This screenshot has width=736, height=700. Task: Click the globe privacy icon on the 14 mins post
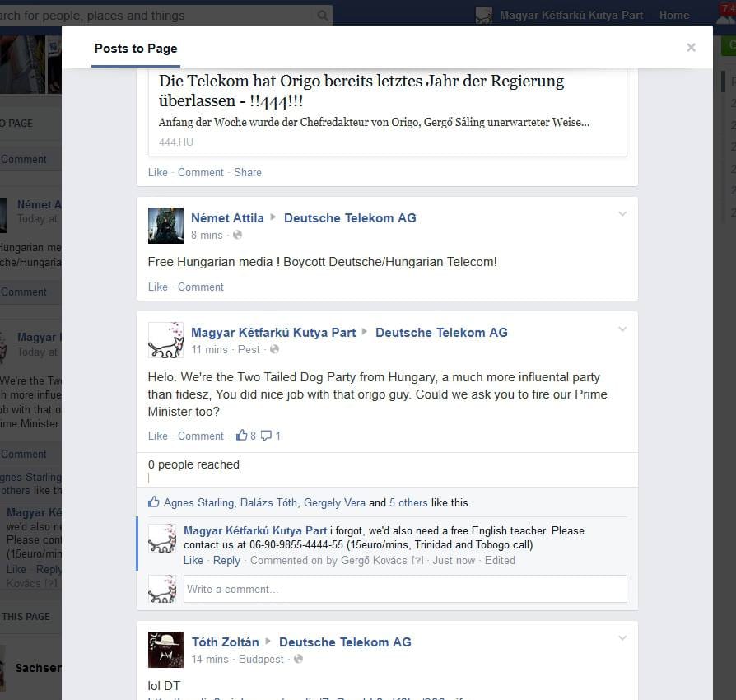tap(299, 659)
